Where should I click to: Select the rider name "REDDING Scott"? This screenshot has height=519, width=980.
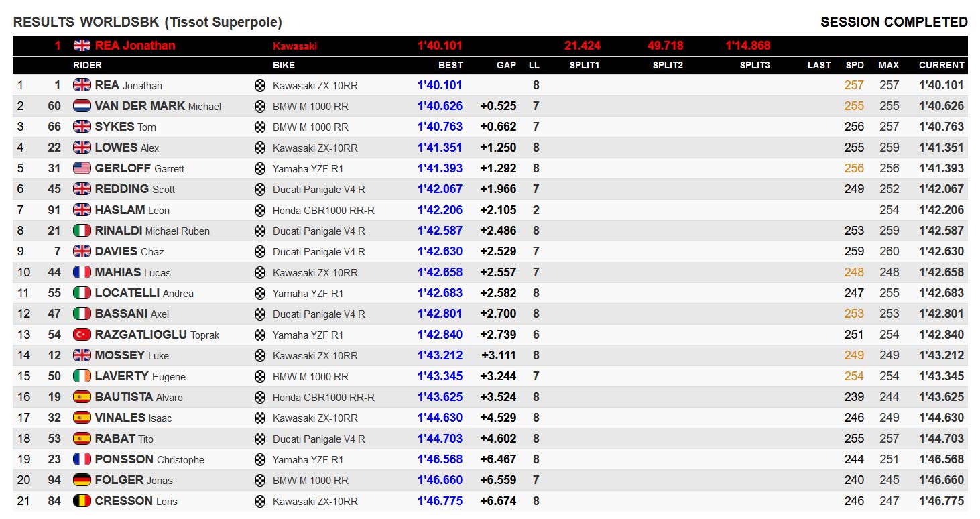point(135,189)
